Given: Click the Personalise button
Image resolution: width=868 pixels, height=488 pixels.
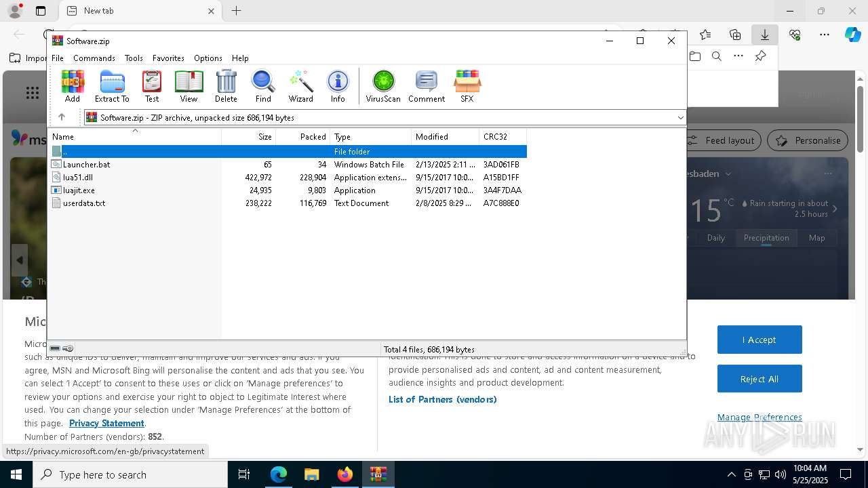Looking at the screenshot, I should pos(808,140).
